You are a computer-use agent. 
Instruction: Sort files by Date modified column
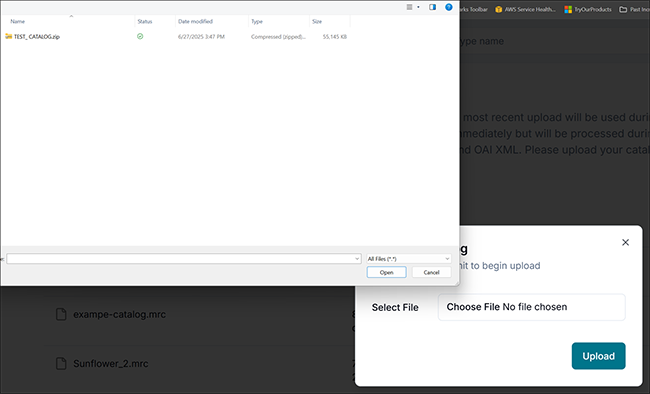click(195, 22)
